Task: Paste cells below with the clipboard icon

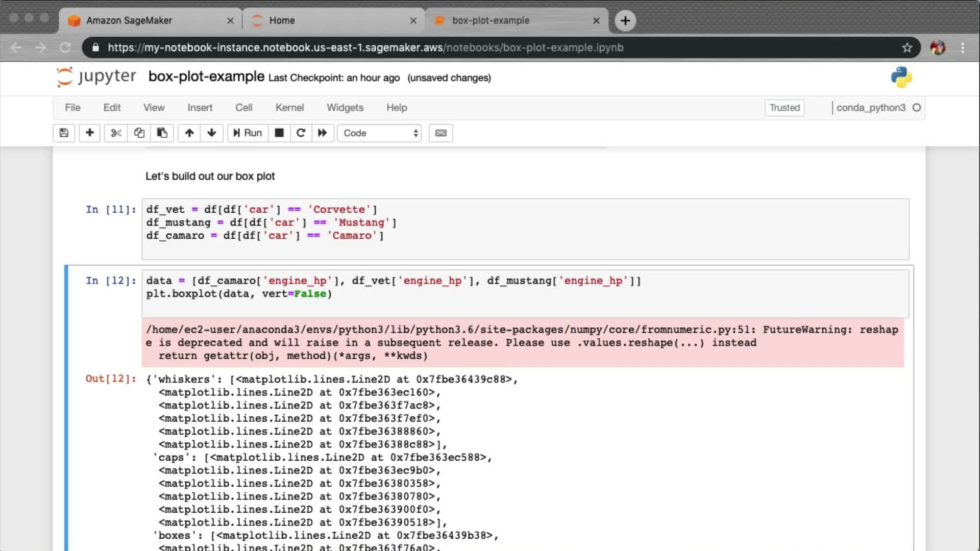Action: click(162, 133)
